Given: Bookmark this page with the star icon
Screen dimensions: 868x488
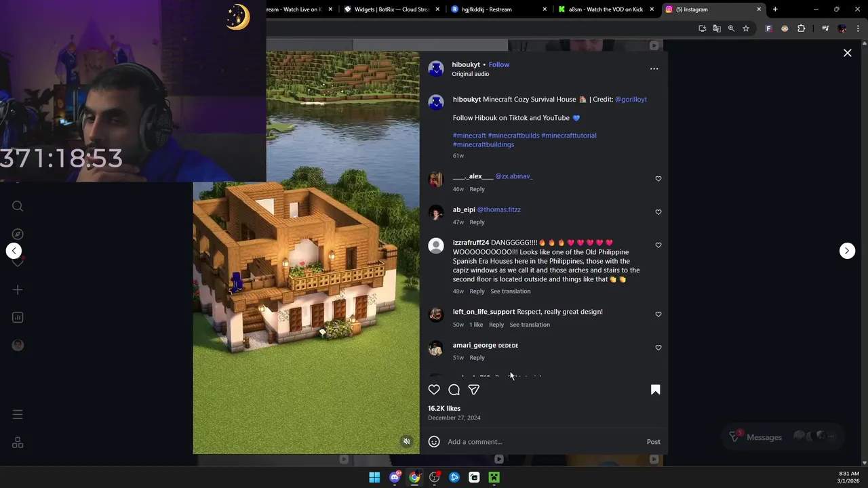Looking at the screenshot, I should [x=746, y=28].
